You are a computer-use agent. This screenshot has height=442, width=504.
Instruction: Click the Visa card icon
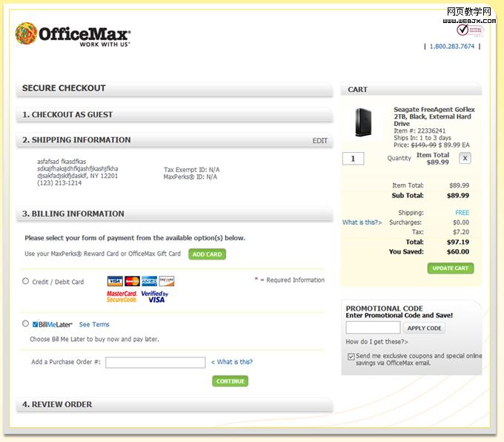[x=115, y=281]
